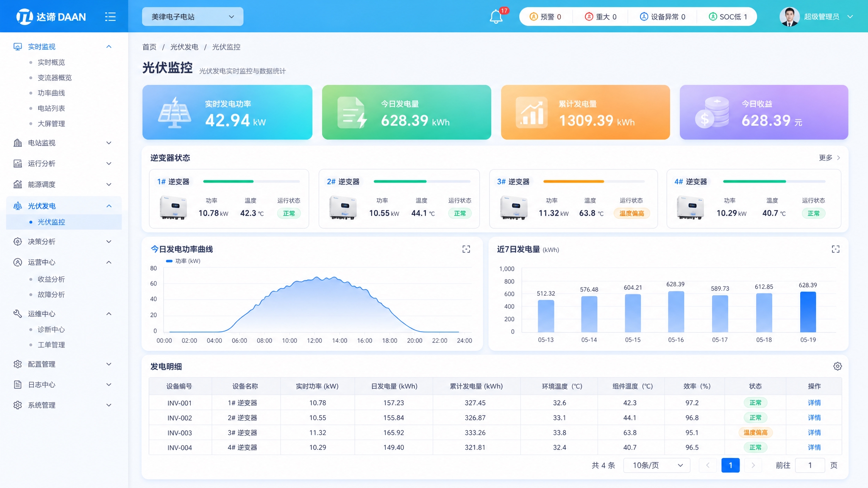Open 发电明细 table settings gear
Viewport: 868px width, 488px height.
pos(837,366)
